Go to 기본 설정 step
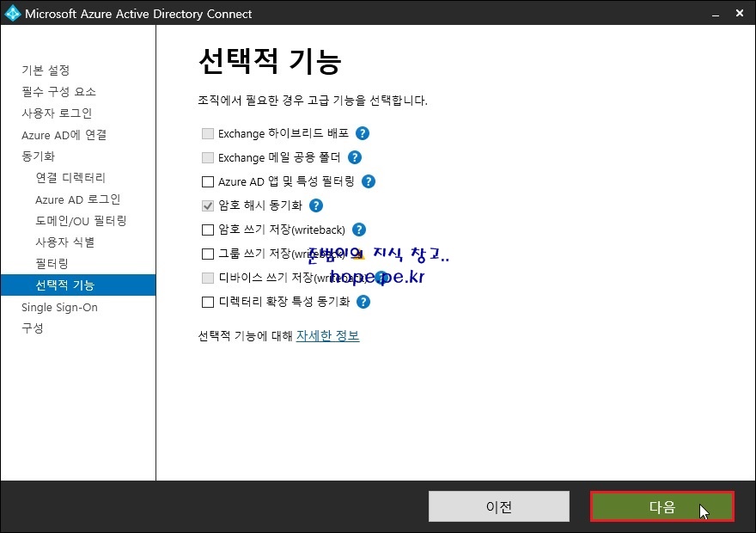The height and width of the screenshot is (533, 756). click(46, 70)
